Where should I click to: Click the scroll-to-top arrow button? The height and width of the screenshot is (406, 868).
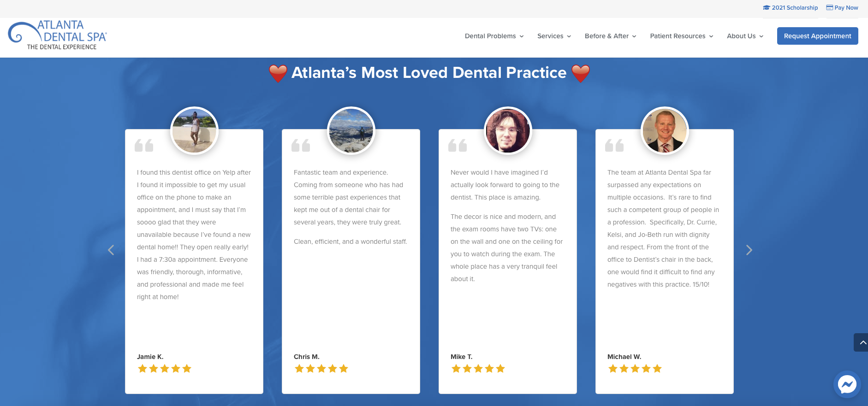pos(862,342)
